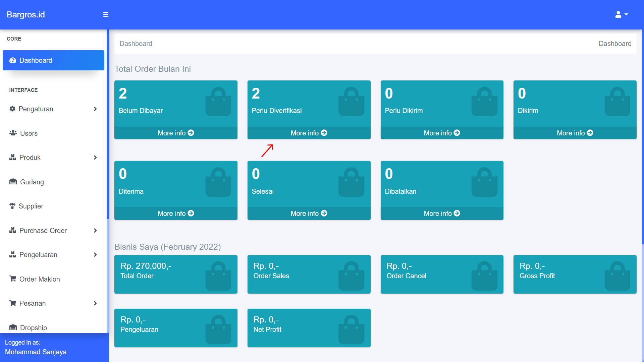Image resolution: width=644 pixels, height=362 pixels.
Task: Click the Mohammad Sanjaya logged-in name
Action: pos(36,352)
